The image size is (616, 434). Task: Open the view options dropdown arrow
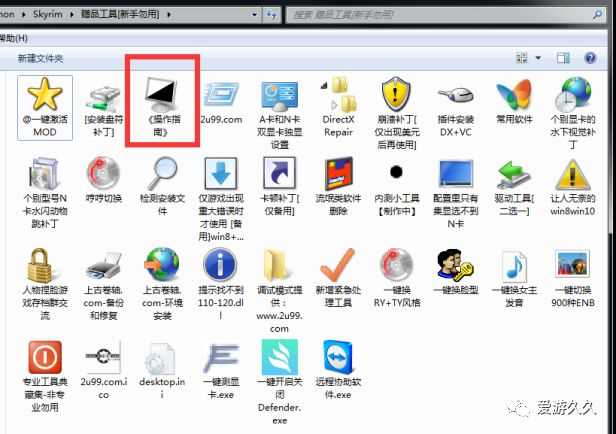pyautogui.click(x=538, y=59)
